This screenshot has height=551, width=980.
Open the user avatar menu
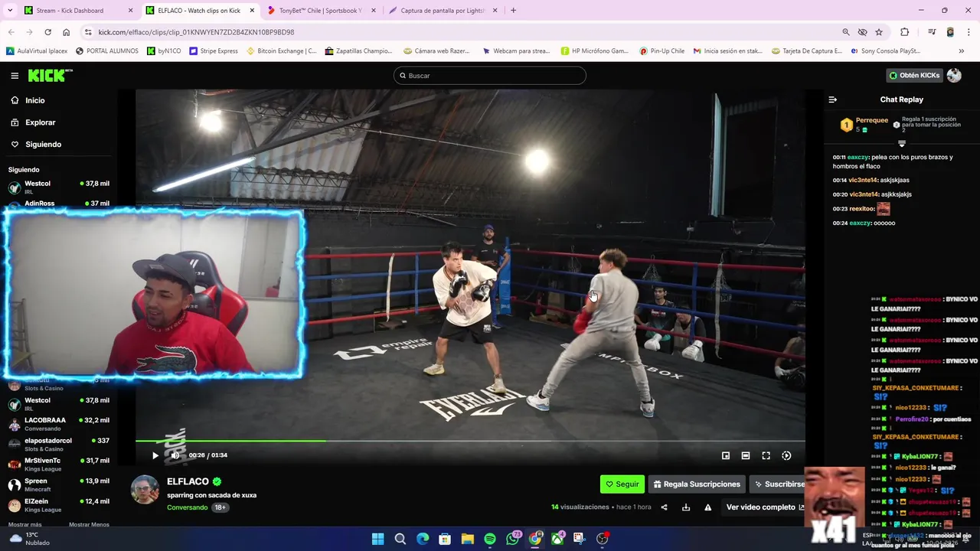954,75
